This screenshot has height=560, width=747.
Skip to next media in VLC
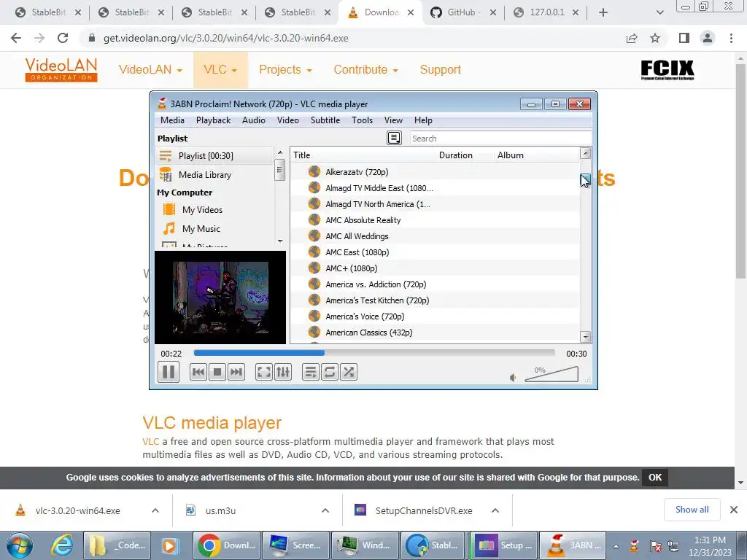pyautogui.click(x=236, y=372)
